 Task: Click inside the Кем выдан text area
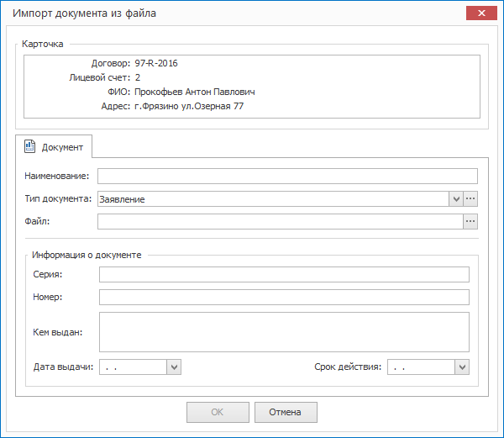point(284,332)
